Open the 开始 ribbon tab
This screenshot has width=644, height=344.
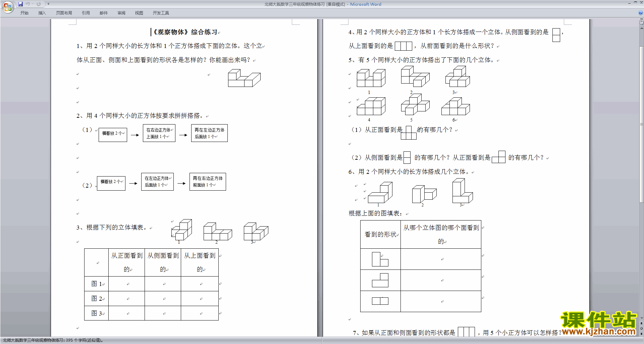click(24, 13)
